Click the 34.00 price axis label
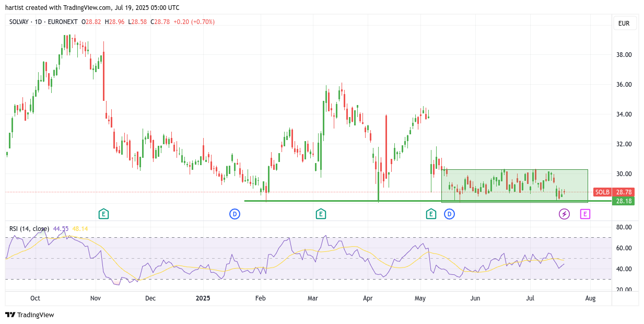Viewport: 644px width, 324px height. 624,114
